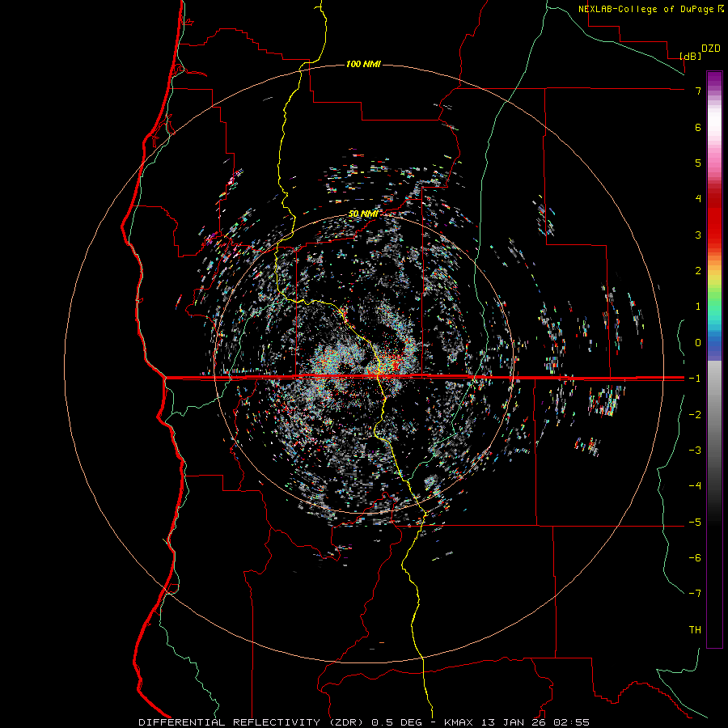Viewport: 728px width, 728px height.
Task: Click the 3 value on the color scale
Action: pos(698,235)
